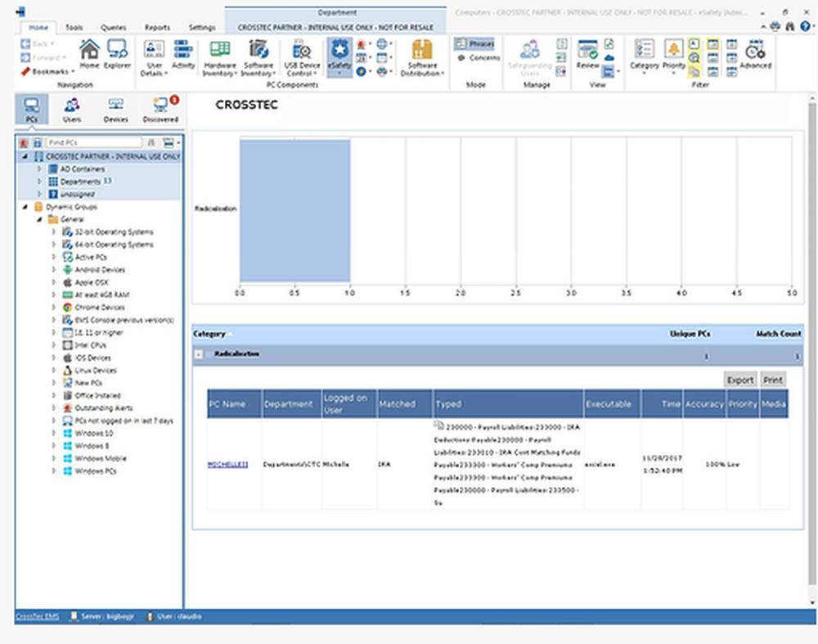
Task: Click the main vertical scrollbar
Action: pos(812,345)
